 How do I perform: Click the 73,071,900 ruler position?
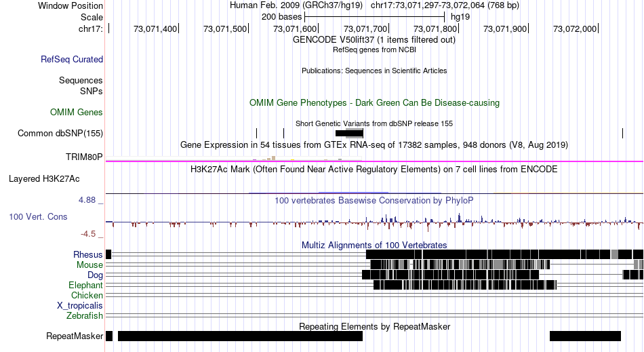[x=505, y=28]
